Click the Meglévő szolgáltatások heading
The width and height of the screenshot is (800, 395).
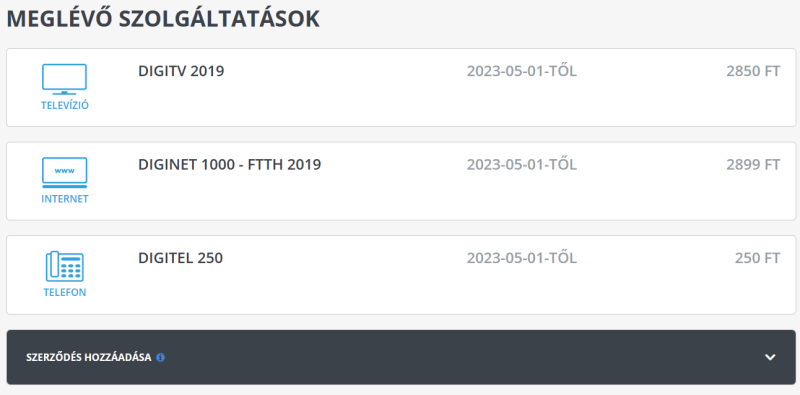point(163,19)
